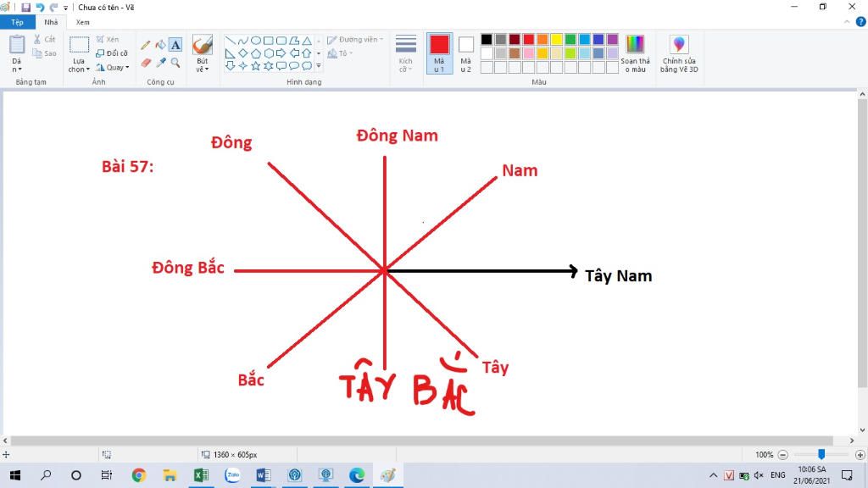Open Excel from the taskbar

click(x=201, y=475)
